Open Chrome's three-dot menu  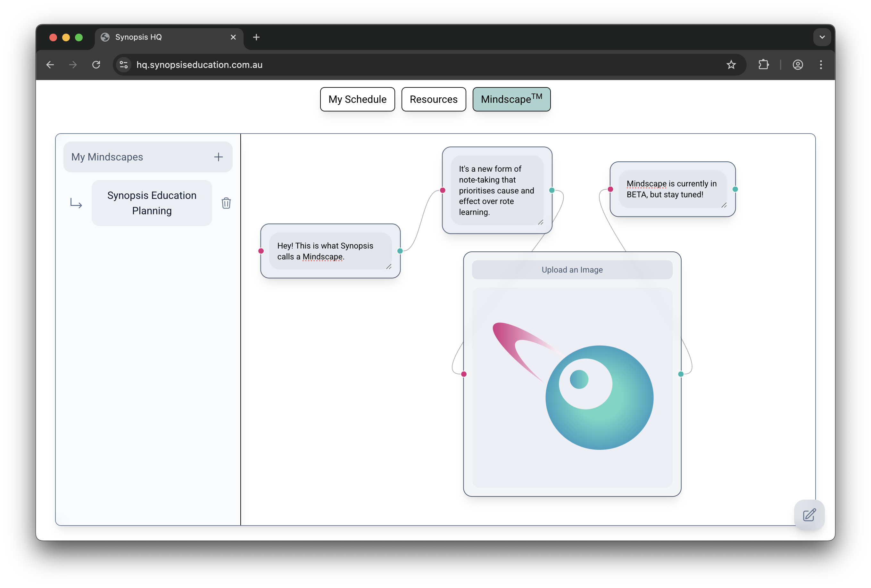tap(821, 65)
